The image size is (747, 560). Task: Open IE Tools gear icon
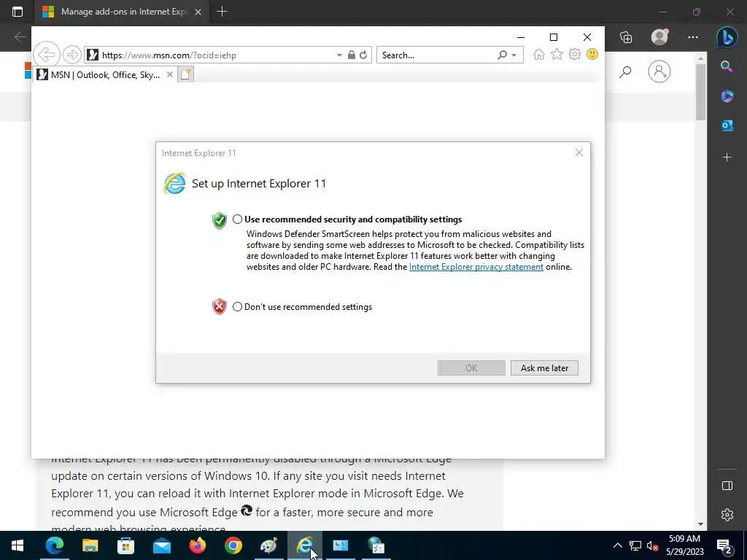pyautogui.click(x=575, y=54)
